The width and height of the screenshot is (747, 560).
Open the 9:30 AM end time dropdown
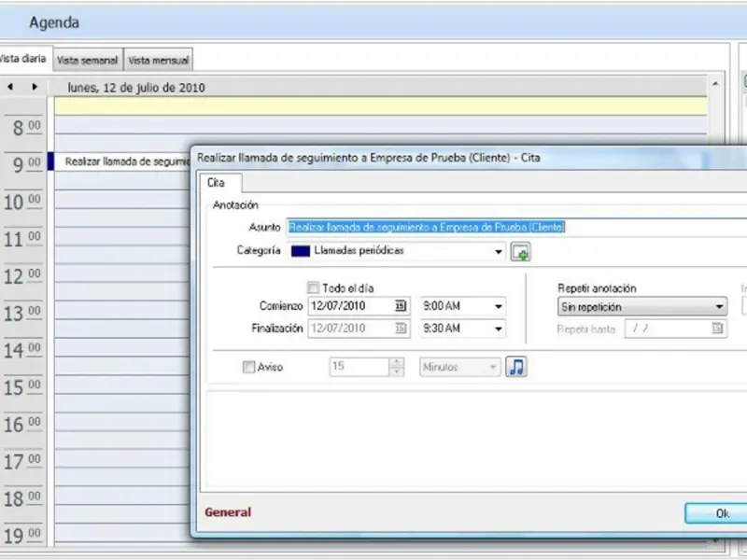499,329
